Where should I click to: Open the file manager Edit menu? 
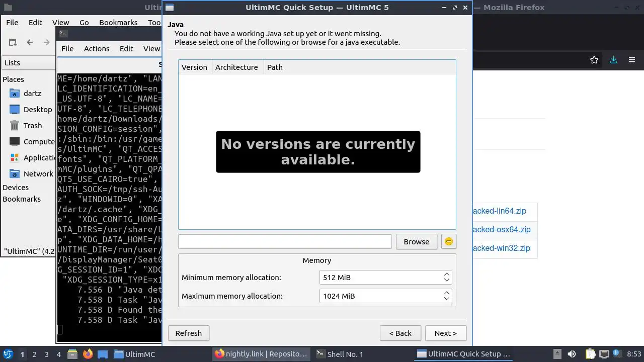click(x=35, y=23)
